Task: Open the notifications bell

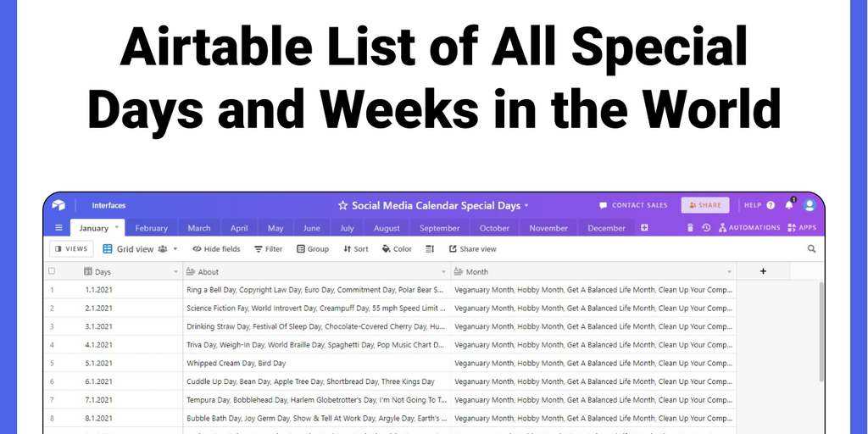Action: point(789,205)
